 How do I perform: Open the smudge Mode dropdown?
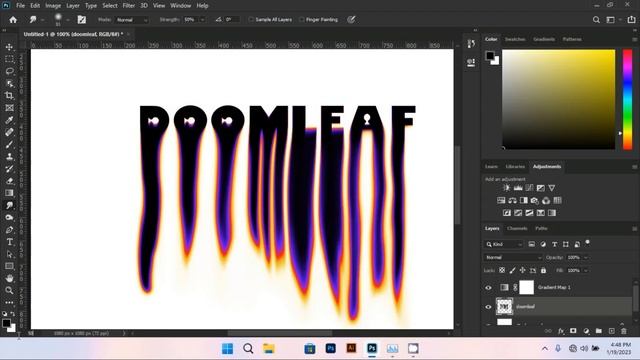click(131, 20)
